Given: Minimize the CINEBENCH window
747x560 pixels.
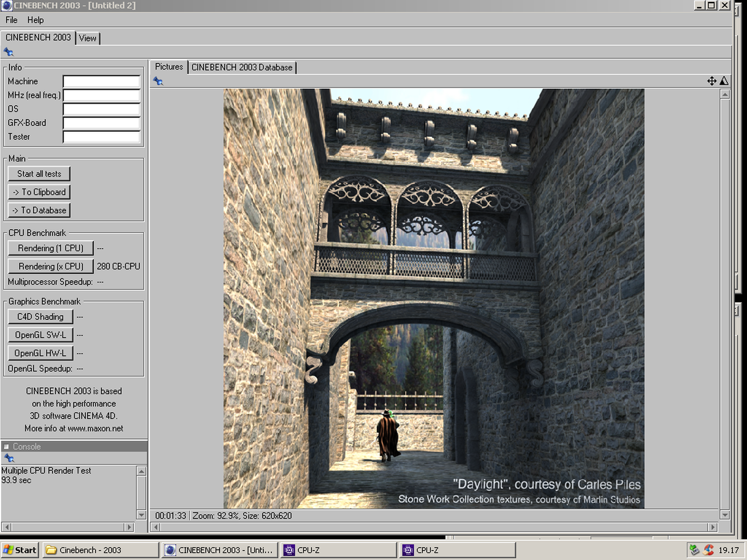Looking at the screenshot, I should [x=700, y=5].
